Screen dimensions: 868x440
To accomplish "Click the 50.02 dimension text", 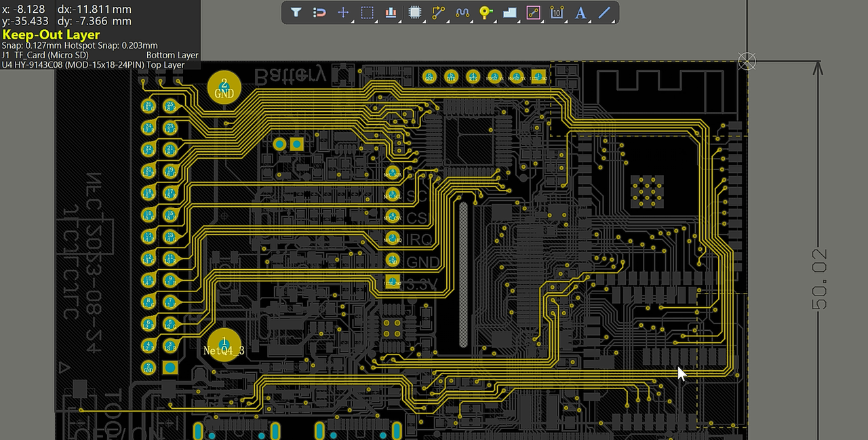I will 819,279.
